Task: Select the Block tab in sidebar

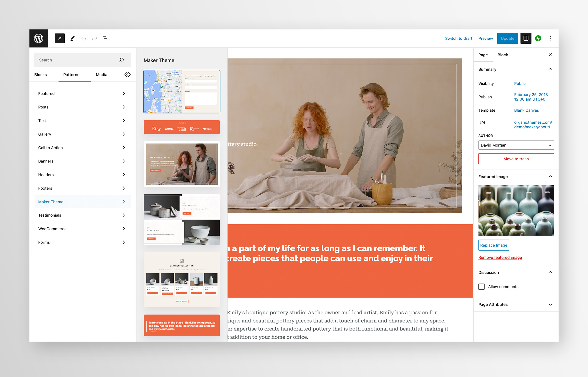Action: (502, 55)
